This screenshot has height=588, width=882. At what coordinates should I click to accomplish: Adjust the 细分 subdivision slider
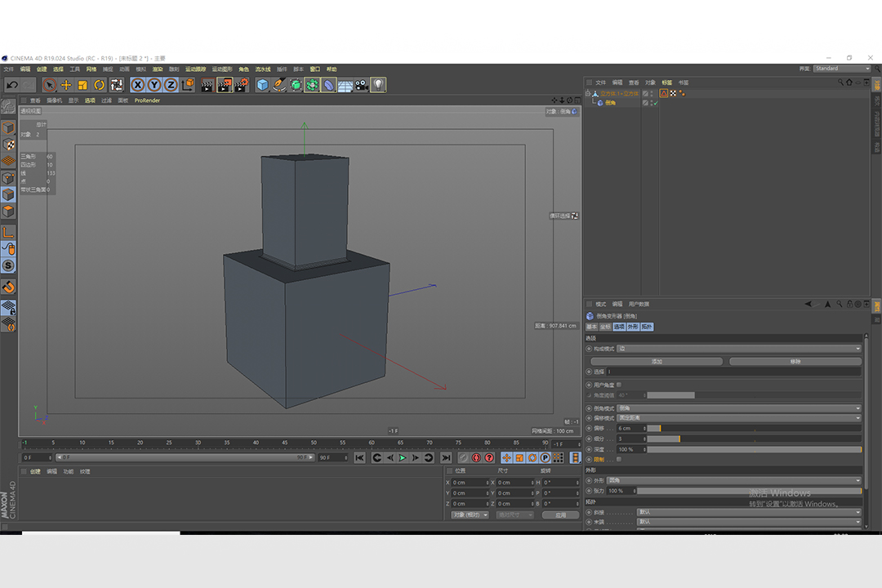click(x=755, y=439)
